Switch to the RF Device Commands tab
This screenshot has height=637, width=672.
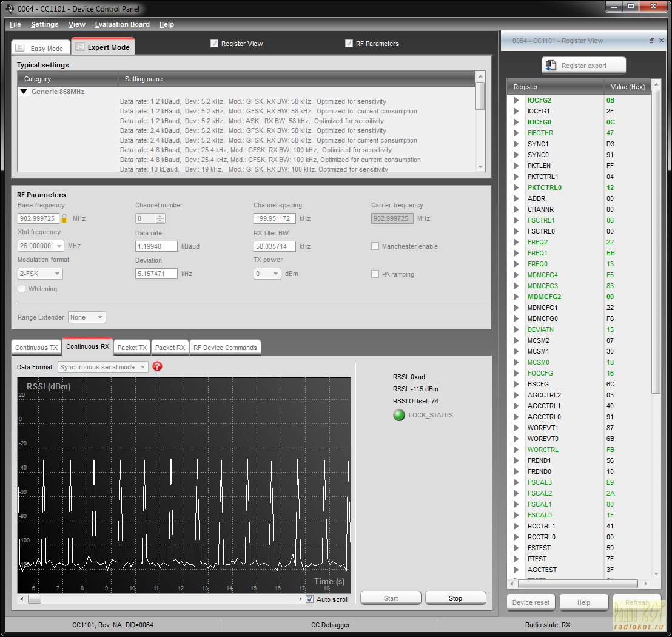click(x=225, y=348)
